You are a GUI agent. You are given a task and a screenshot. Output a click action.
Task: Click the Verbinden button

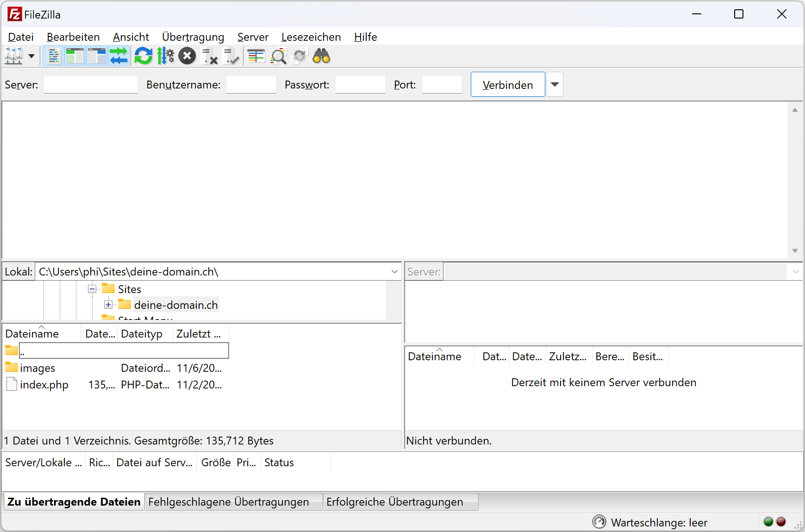click(x=508, y=85)
